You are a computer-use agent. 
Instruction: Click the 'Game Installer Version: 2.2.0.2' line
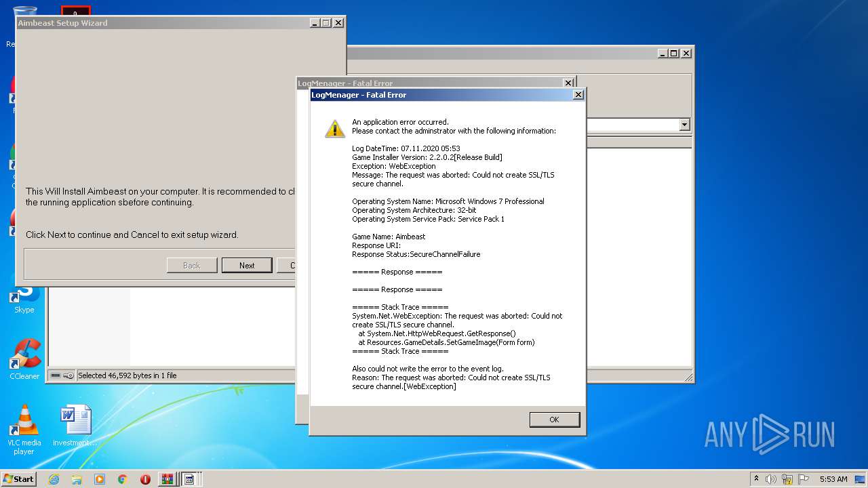point(427,157)
